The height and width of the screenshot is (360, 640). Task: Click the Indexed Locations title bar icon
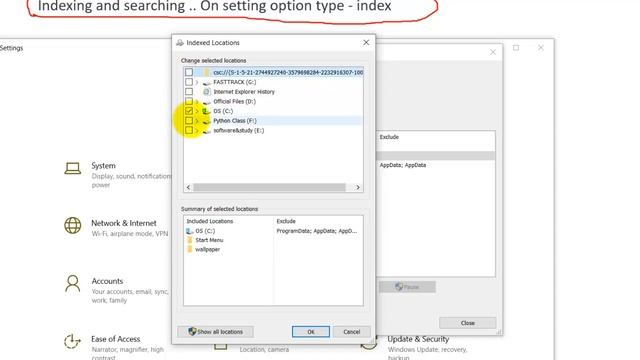click(180, 42)
